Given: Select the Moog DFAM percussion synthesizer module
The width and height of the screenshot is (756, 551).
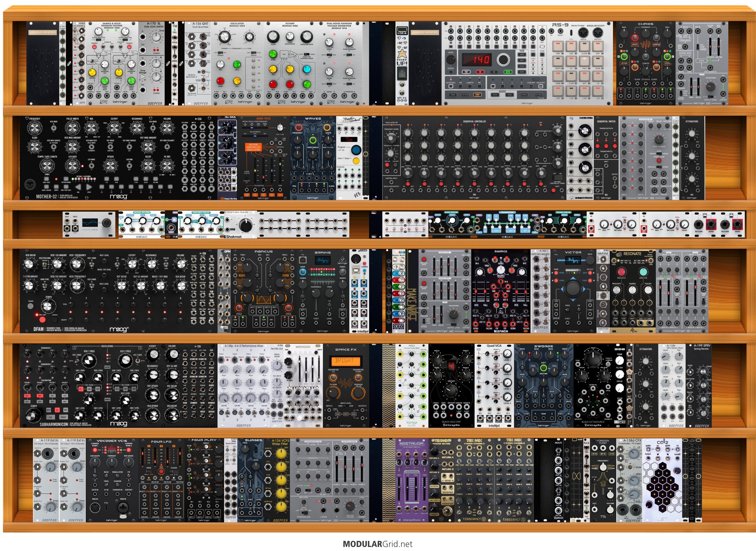Looking at the screenshot, I should pos(118,291).
